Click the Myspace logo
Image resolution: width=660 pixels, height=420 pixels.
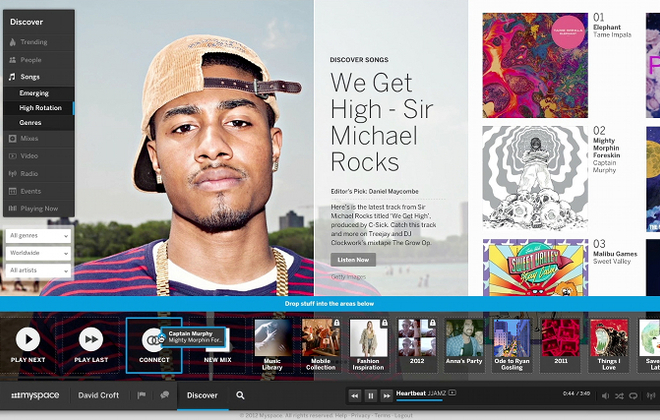[35, 396]
